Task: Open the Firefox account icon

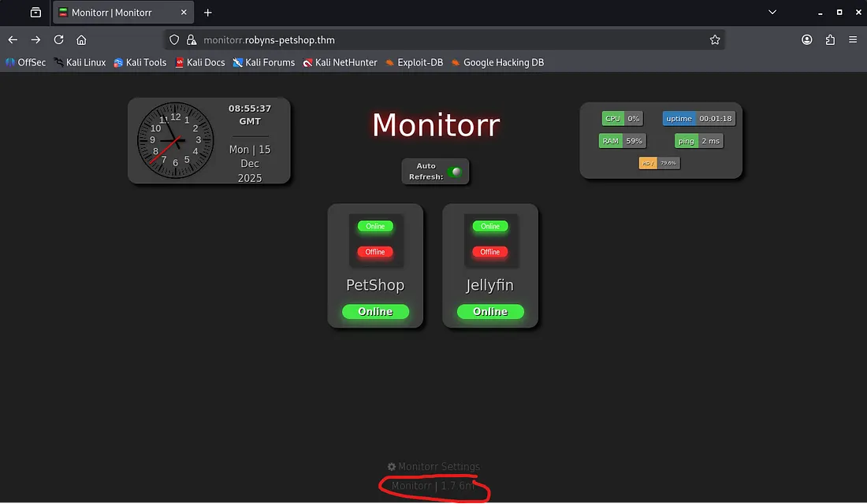Action: pos(807,39)
